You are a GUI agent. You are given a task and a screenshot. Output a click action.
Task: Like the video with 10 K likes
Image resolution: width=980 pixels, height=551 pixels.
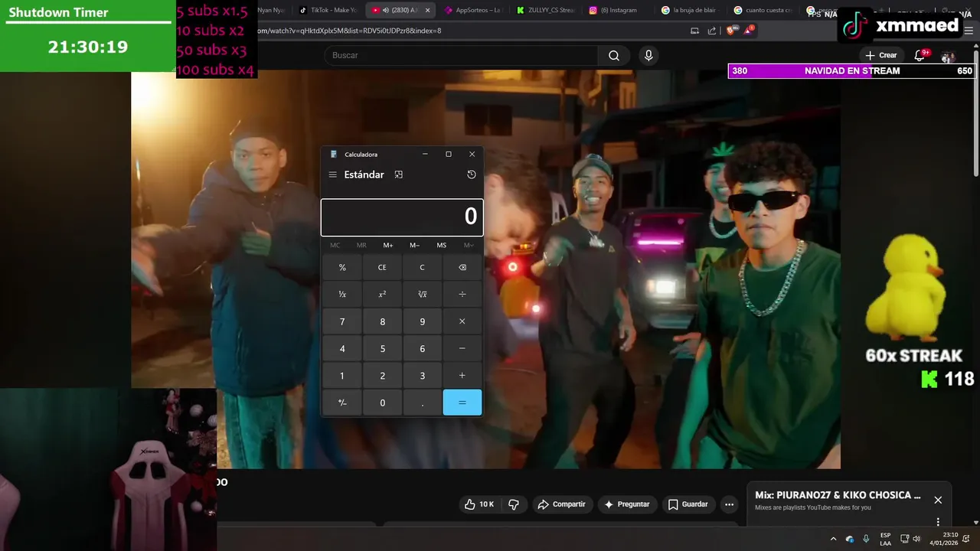tap(479, 504)
